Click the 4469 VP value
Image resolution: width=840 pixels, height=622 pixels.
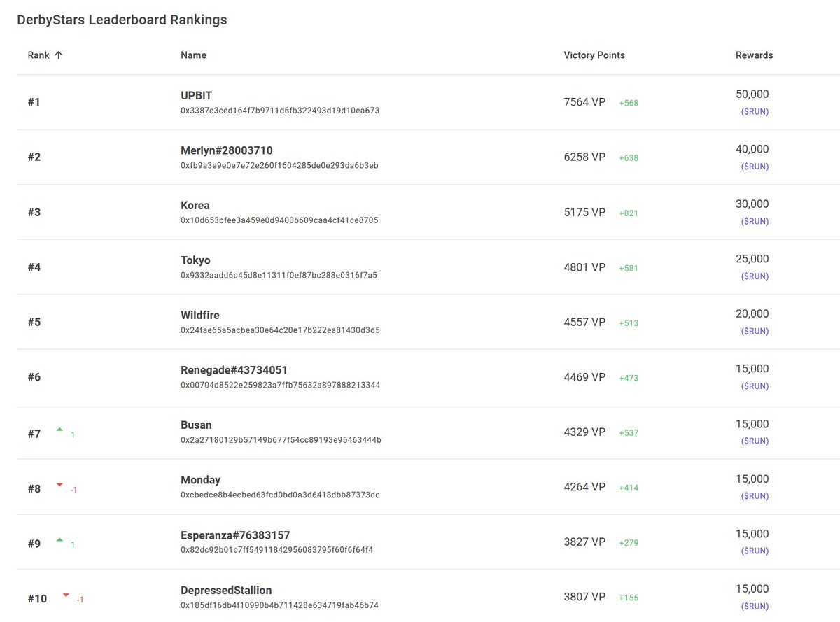coord(584,377)
